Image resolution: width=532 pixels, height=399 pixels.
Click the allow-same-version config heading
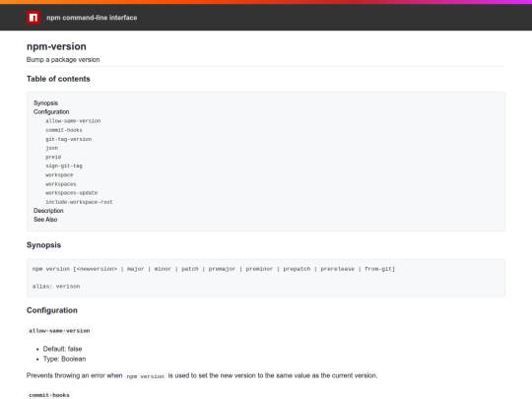59,331
